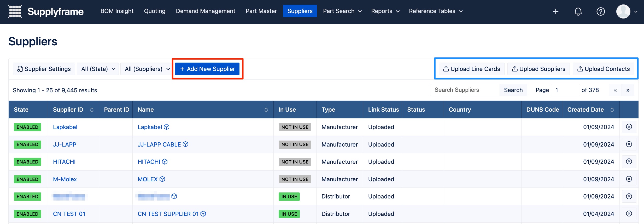The image size is (644, 224).
Task: Go to the previous page arrow
Action: pyautogui.click(x=615, y=90)
